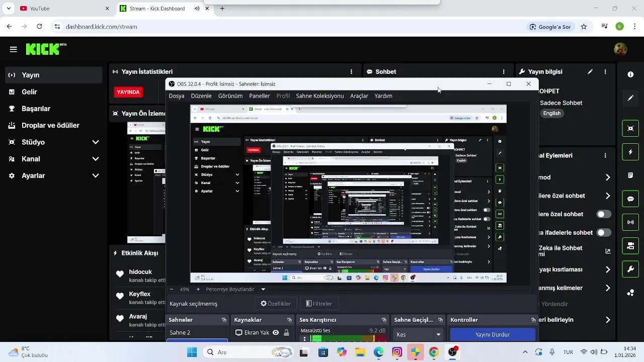Hide Ekran Yak source with eye icon
Image resolution: width=644 pixels, height=362 pixels.
point(276,333)
